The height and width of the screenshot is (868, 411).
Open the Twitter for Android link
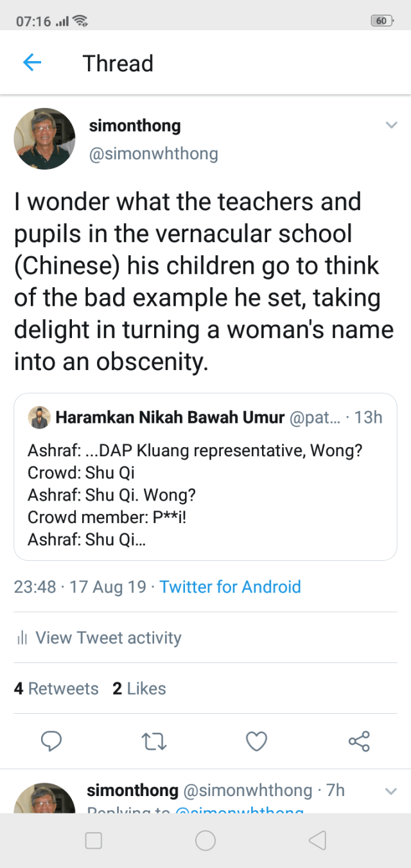point(230,587)
